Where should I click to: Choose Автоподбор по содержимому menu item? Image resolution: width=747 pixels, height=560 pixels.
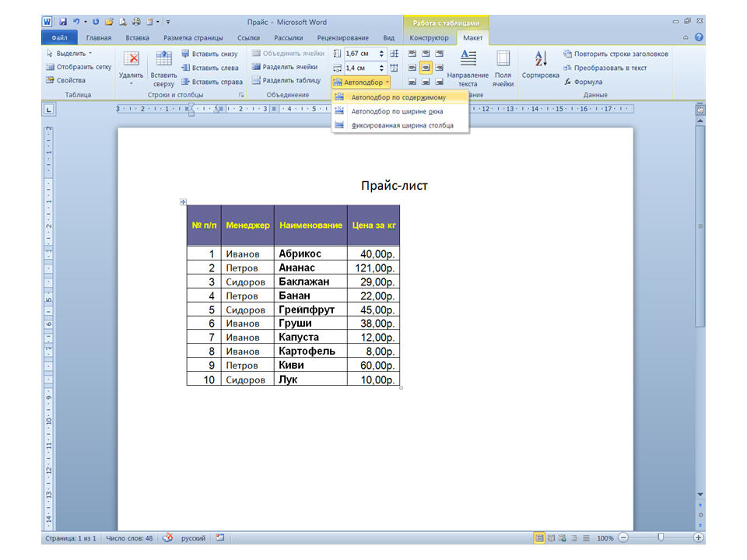point(398,98)
